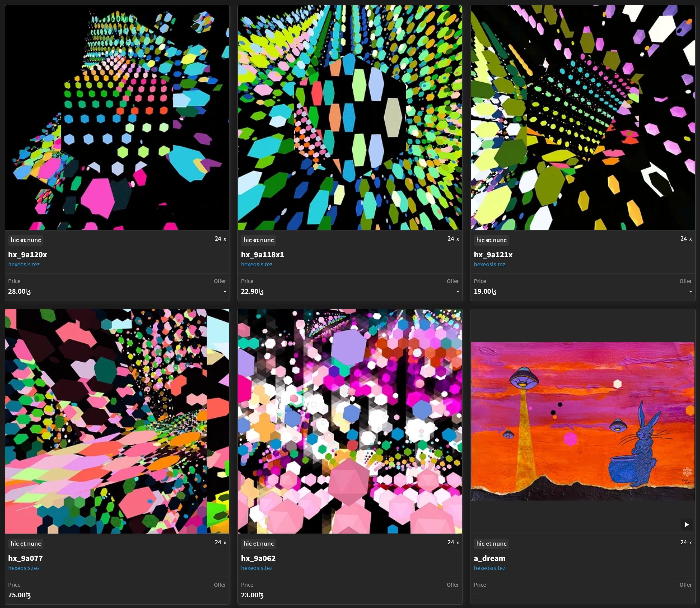Click hic et nunc tag on hx_9a121x
700x608 pixels.
pyautogui.click(x=491, y=240)
